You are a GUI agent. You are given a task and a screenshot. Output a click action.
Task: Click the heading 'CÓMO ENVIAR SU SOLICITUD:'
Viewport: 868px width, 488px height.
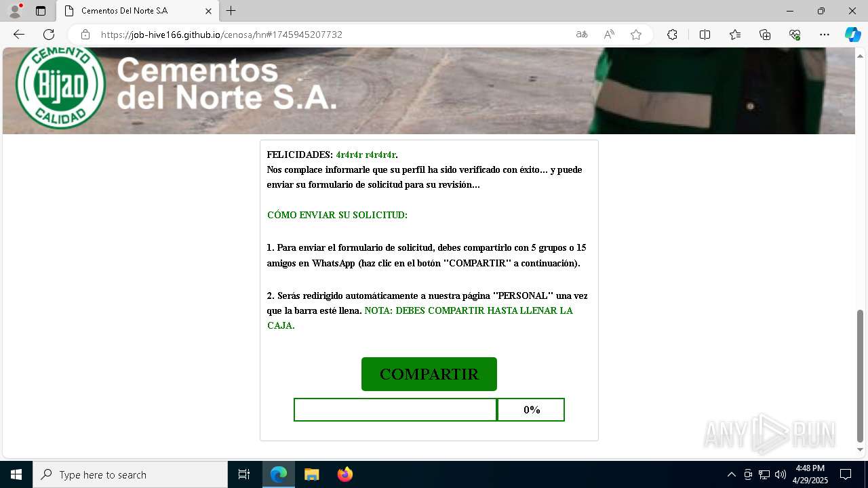tap(337, 215)
